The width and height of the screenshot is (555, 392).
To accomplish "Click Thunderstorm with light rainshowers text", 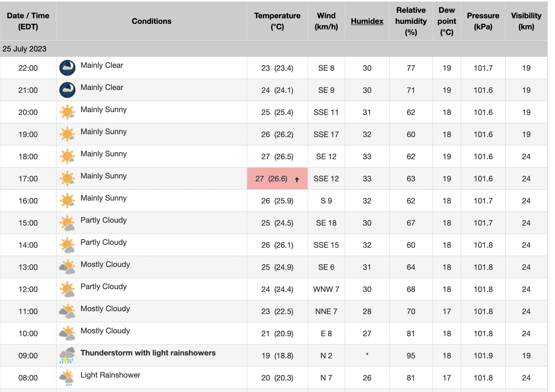I will (148, 353).
